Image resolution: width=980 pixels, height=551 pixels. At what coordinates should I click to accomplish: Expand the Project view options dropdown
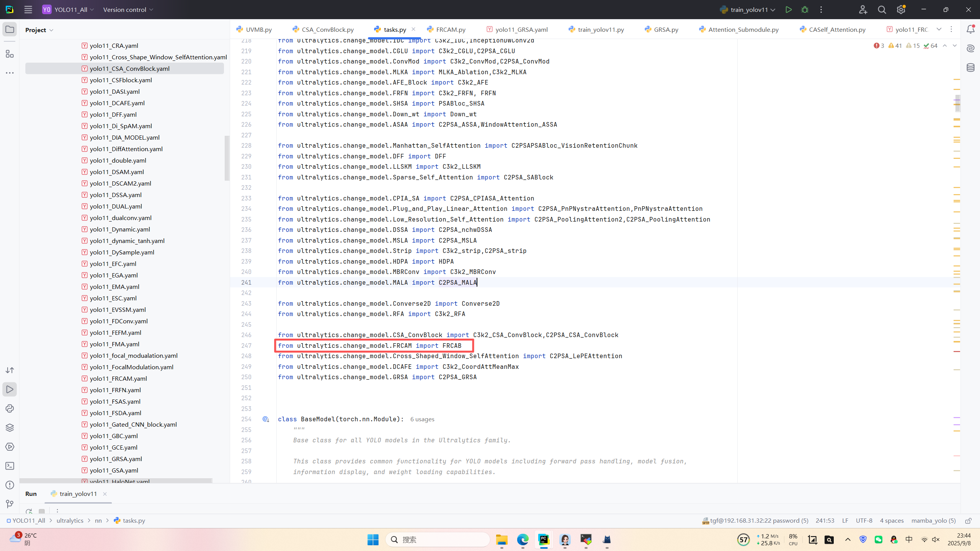[51, 30]
